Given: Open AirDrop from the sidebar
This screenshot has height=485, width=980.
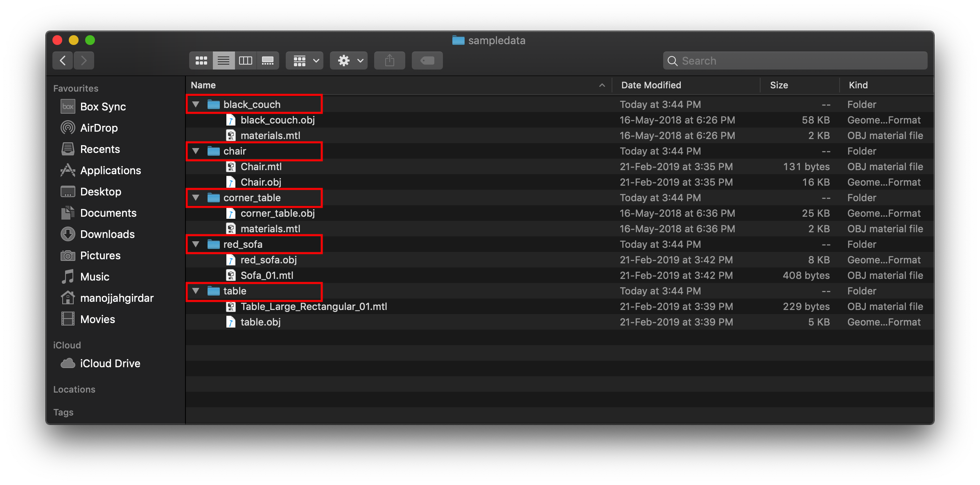Looking at the screenshot, I should click(99, 128).
